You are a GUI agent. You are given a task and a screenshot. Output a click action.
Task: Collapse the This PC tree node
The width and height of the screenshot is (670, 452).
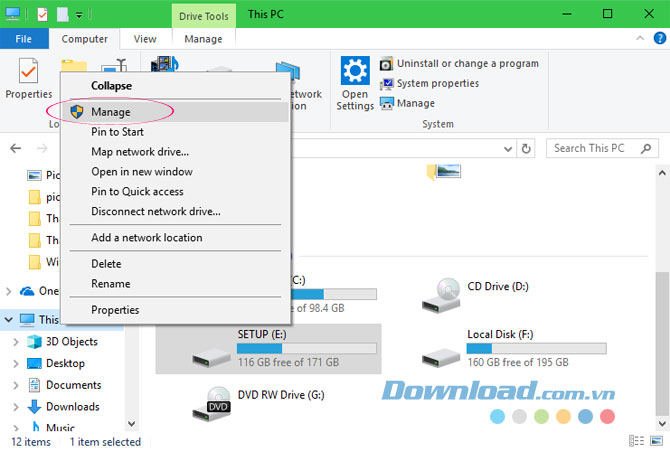[9, 319]
